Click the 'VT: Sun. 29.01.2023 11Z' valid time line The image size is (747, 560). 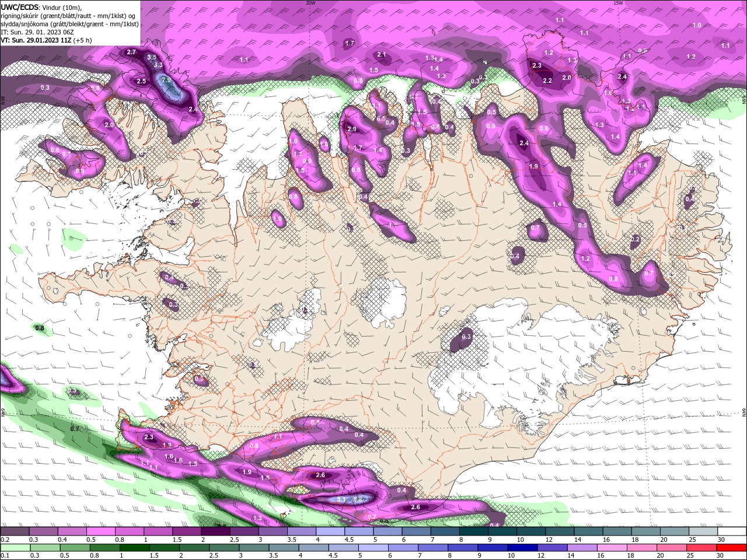pyautogui.click(x=36, y=40)
